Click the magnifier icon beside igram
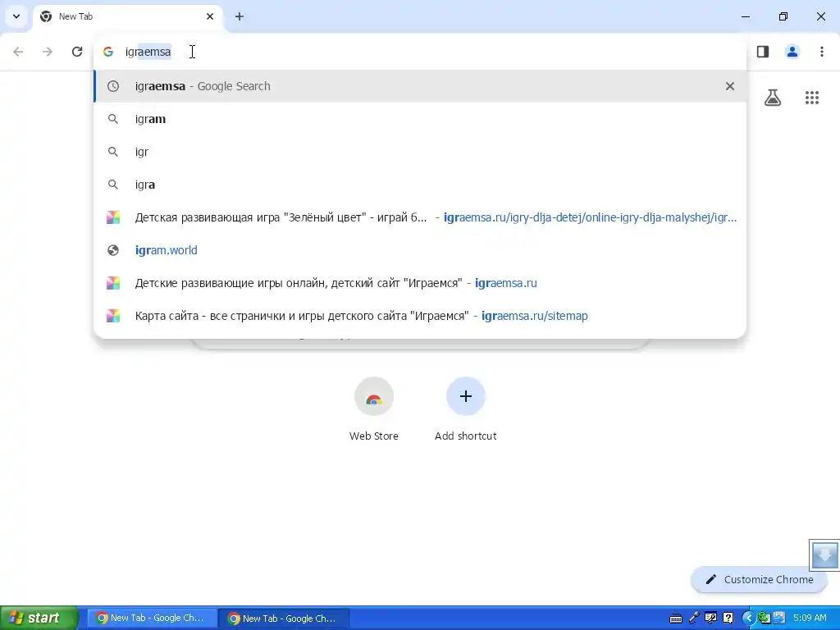The image size is (840, 630). [113, 119]
